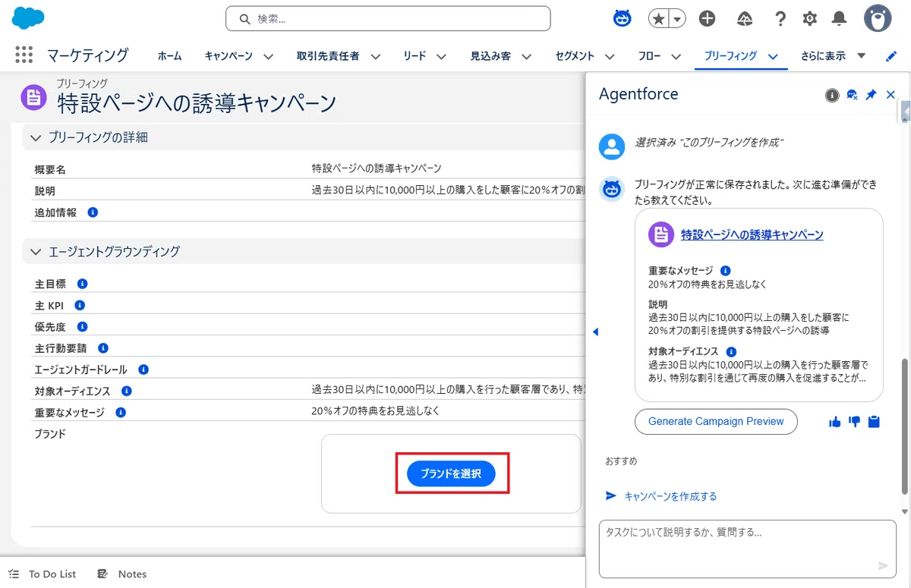
Task: Open favorites list dropdown arrow
Action: click(x=676, y=19)
